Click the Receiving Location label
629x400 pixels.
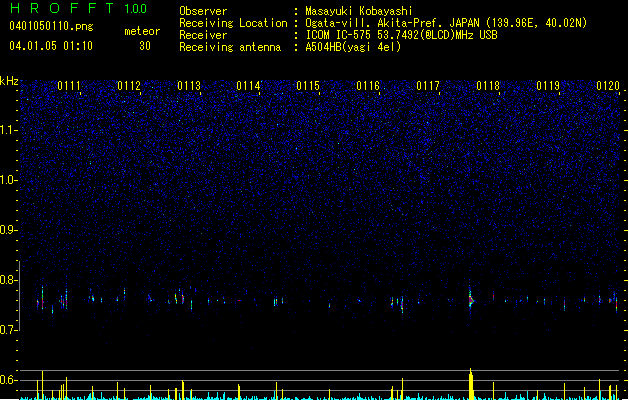click(x=233, y=23)
